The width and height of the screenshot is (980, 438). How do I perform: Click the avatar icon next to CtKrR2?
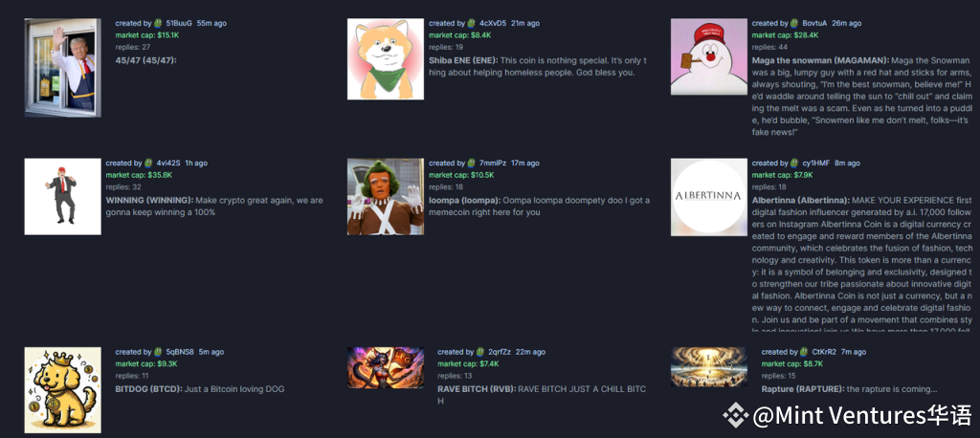point(804,352)
